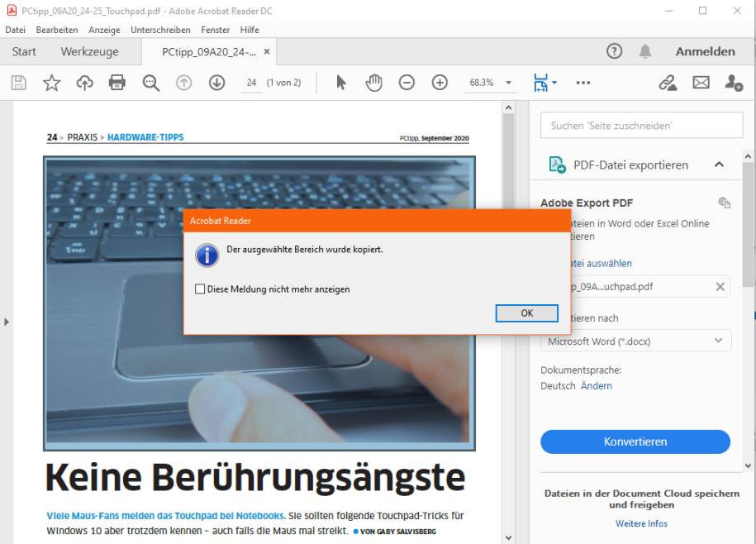Check 'Diese Meldung nicht mehr anzeigen'
756x544 pixels.
point(199,289)
